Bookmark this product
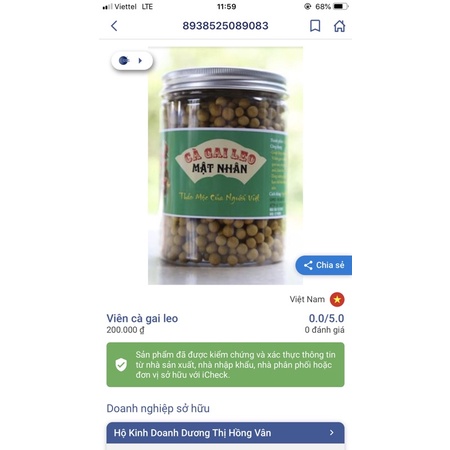Screen dimensions: 450x450 [315, 26]
